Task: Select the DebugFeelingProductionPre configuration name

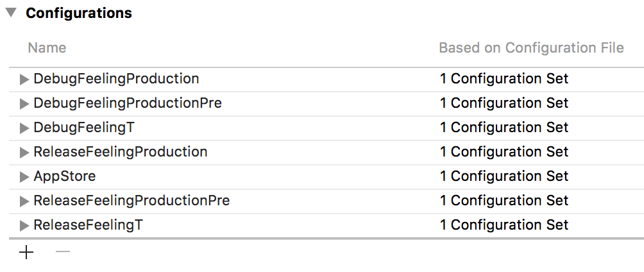Action: click(x=128, y=103)
